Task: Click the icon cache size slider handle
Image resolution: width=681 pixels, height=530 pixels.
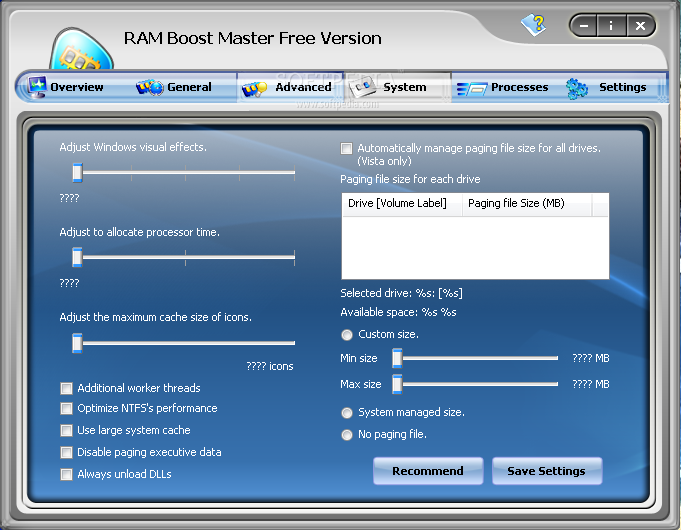Action: pos(77,343)
